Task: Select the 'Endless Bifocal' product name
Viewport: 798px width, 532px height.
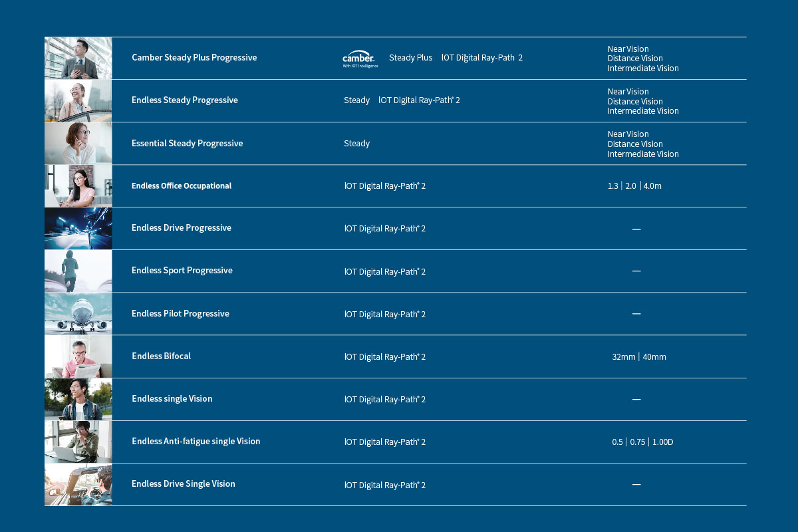Action: (x=162, y=356)
